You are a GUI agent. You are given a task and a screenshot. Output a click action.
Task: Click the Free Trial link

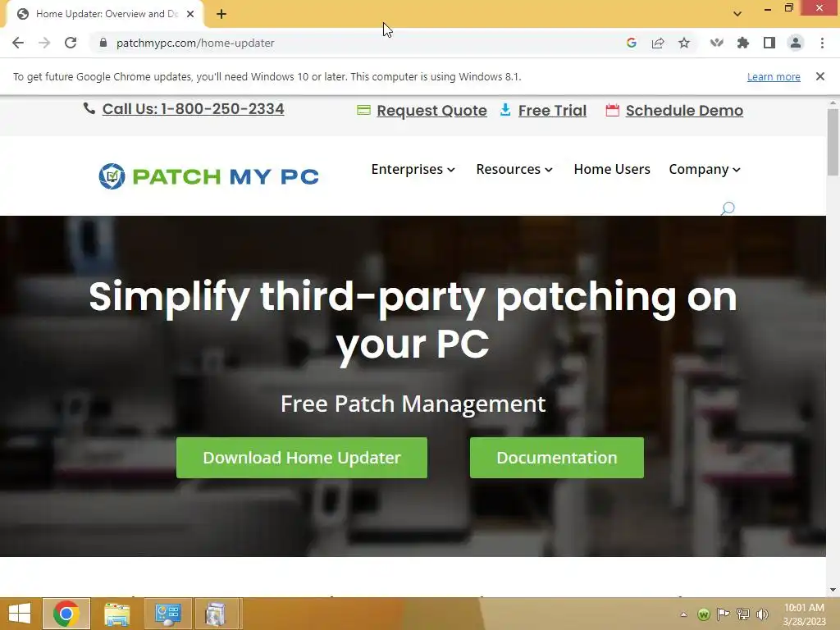(552, 111)
